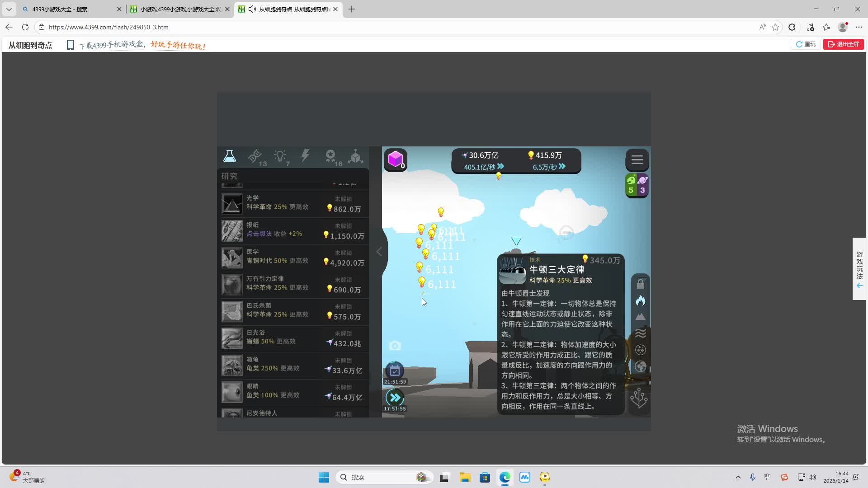Select the flask research tab
Image resolution: width=868 pixels, height=488 pixels.
230,156
